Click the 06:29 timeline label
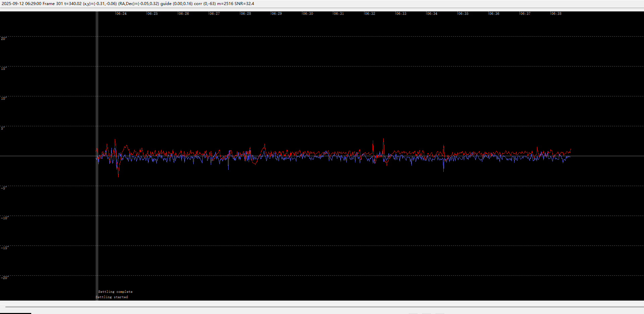The height and width of the screenshot is (314, 644). 277,14
